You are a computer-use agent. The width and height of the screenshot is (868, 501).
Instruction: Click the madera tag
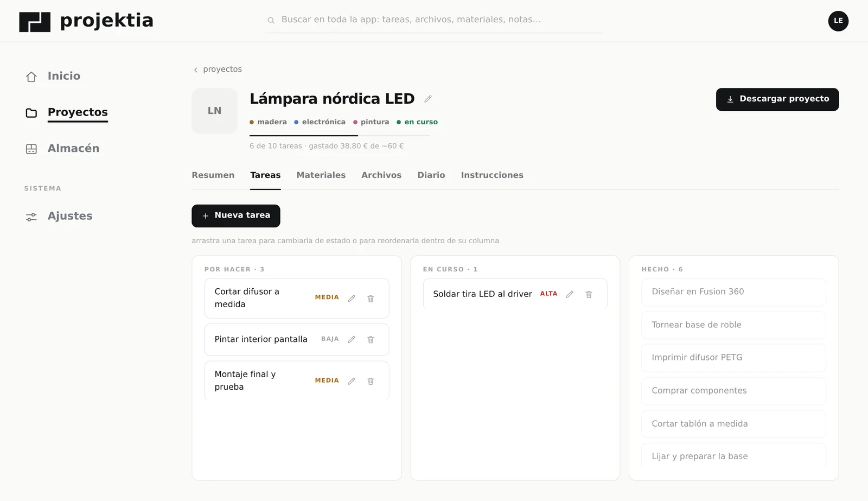pyautogui.click(x=269, y=122)
